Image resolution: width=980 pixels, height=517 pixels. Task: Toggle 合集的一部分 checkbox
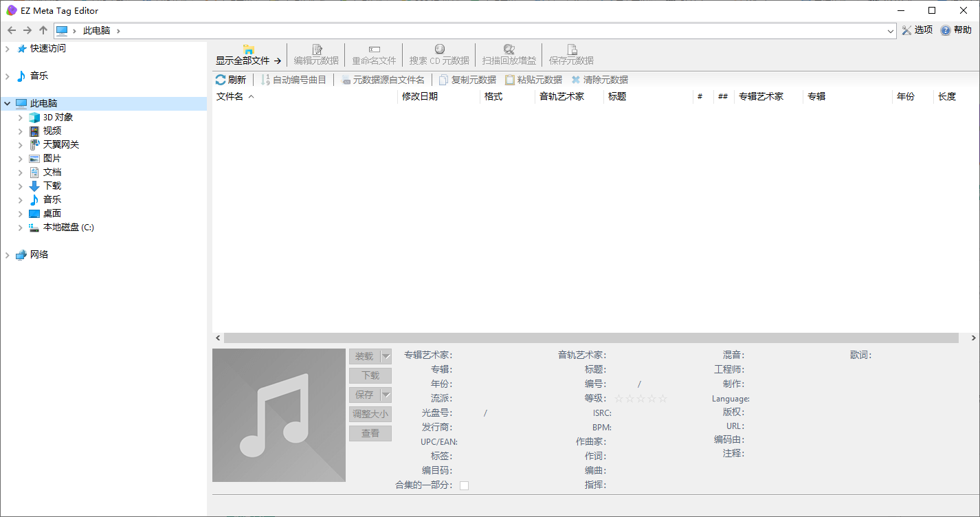pyautogui.click(x=465, y=485)
